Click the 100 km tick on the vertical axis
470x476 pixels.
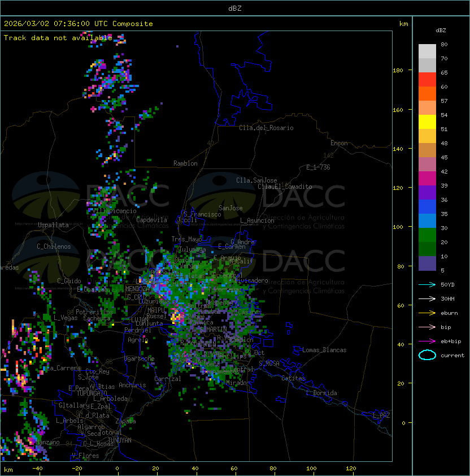[x=398, y=227]
